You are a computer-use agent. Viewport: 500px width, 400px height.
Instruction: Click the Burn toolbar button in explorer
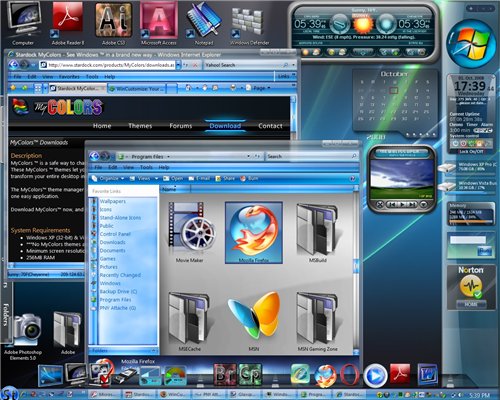click(x=249, y=179)
